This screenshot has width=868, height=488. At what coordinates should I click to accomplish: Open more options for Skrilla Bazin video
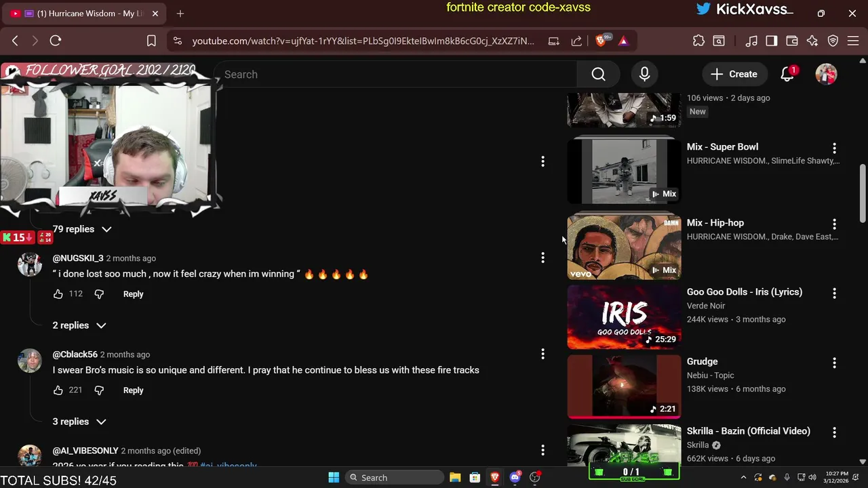pos(834,432)
